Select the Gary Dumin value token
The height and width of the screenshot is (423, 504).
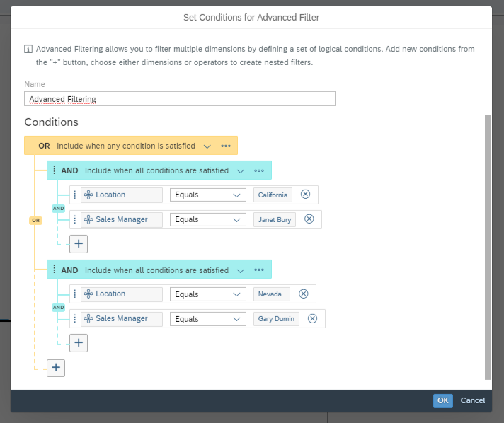click(277, 319)
